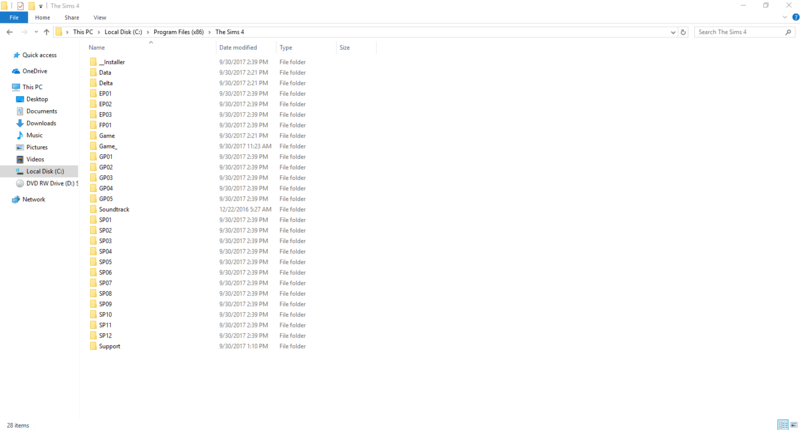Click Program Files (x86) breadcrumb segment

179,32
